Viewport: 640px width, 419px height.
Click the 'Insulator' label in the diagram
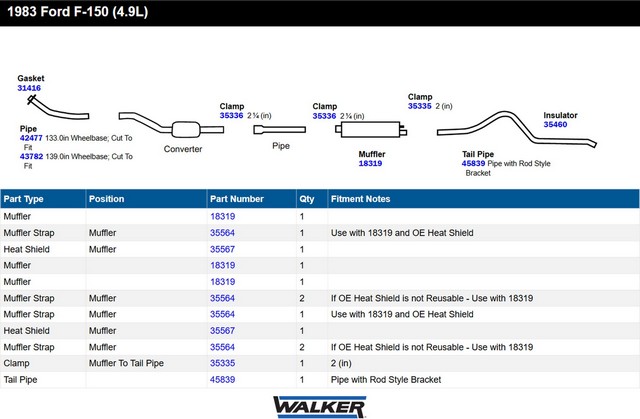click(x=560, y=115)
